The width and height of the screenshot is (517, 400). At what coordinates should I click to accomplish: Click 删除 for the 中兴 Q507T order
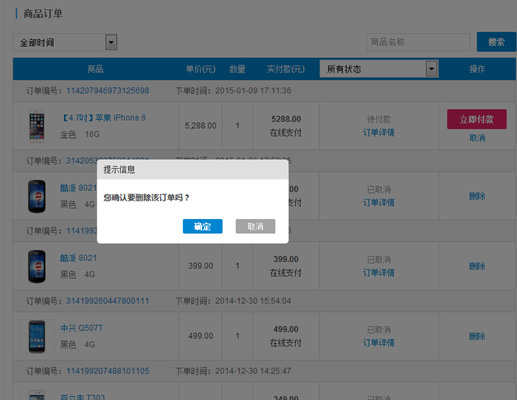click(x=477, y=336)
